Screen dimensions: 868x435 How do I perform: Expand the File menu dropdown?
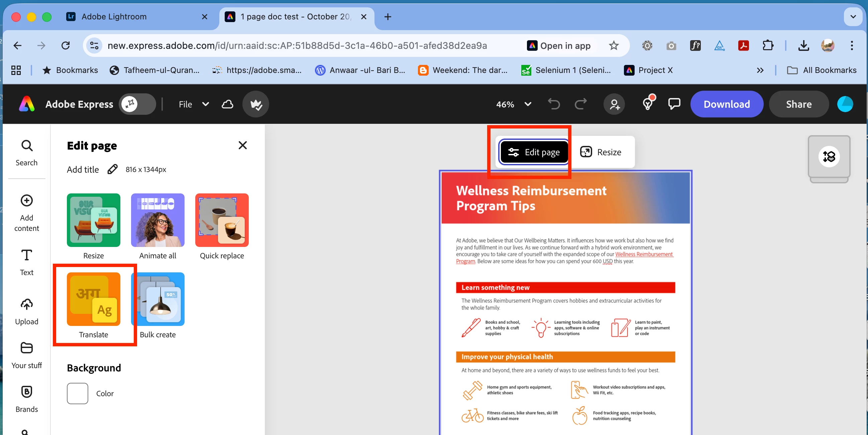193,104
